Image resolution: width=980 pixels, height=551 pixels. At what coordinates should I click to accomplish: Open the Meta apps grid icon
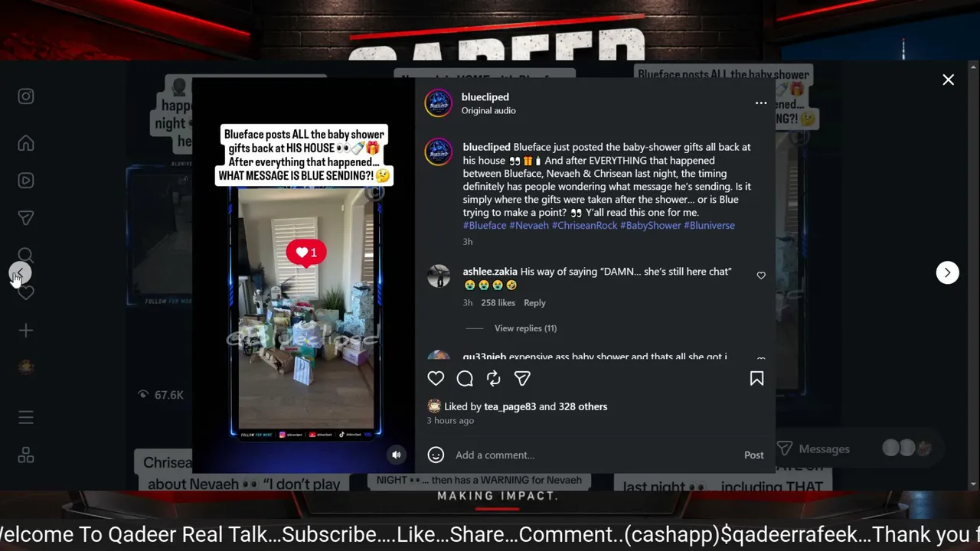tap(26, 455)
